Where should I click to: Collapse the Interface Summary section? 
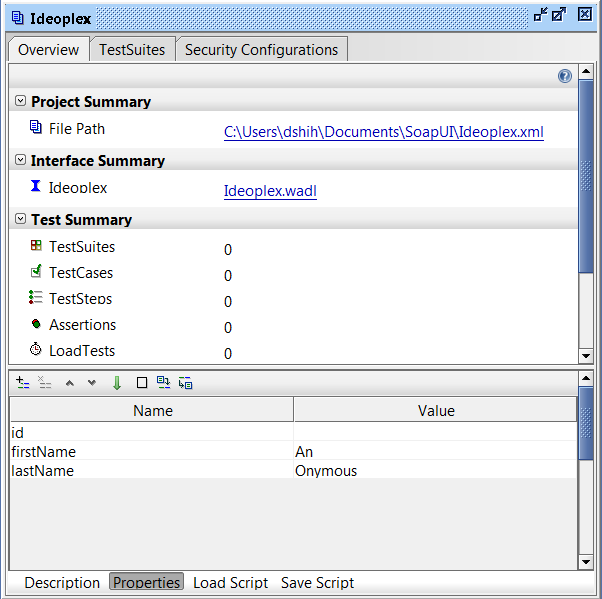[20, 160]
